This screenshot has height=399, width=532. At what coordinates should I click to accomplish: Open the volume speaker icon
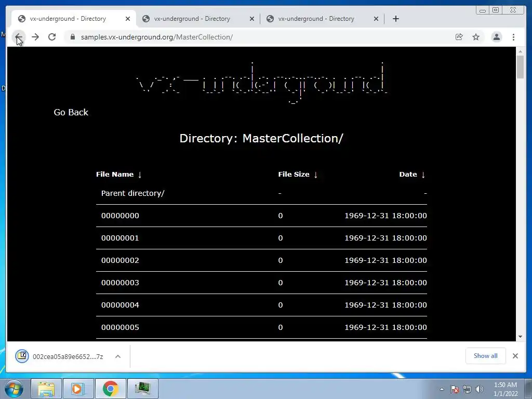pos(480,389)
